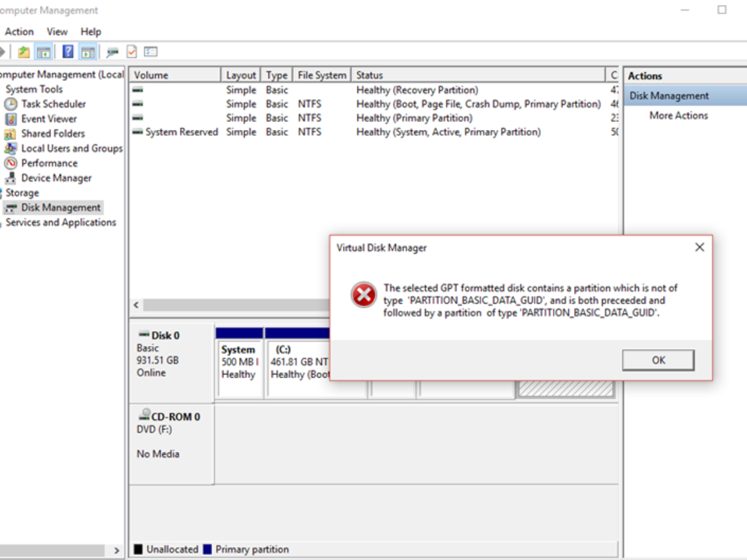Select the Disk Management icon in tree
This screenshot has height=560, width=747.
[11, 208]
